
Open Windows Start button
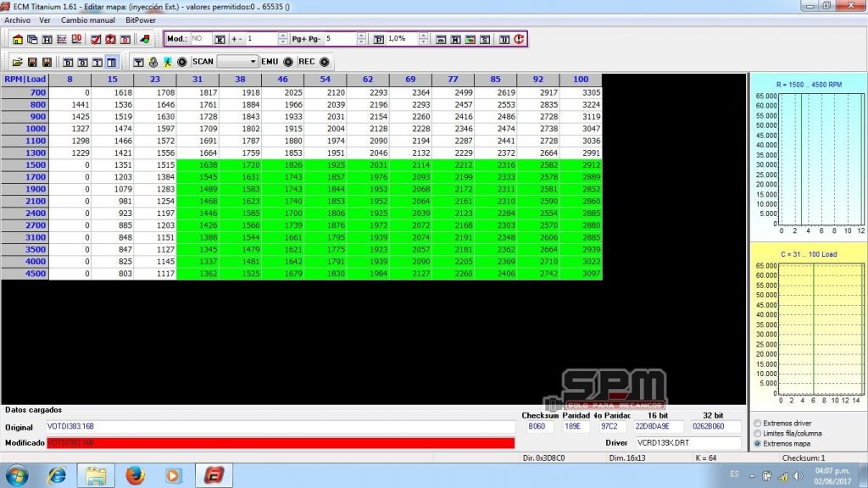[18, 475]
